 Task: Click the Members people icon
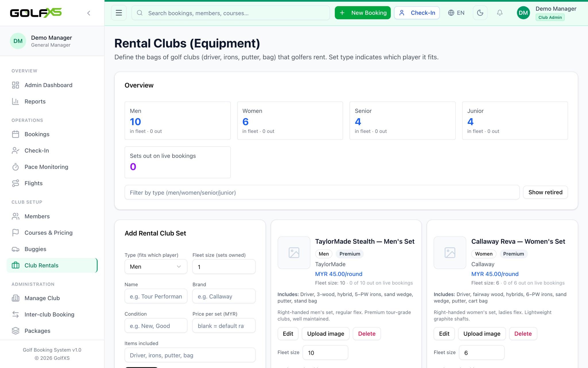[16, 216]
